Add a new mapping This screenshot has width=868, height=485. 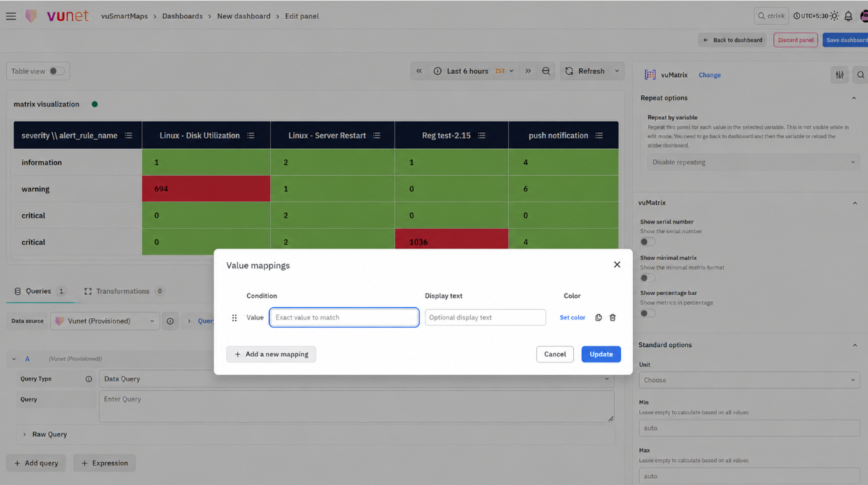271,354
